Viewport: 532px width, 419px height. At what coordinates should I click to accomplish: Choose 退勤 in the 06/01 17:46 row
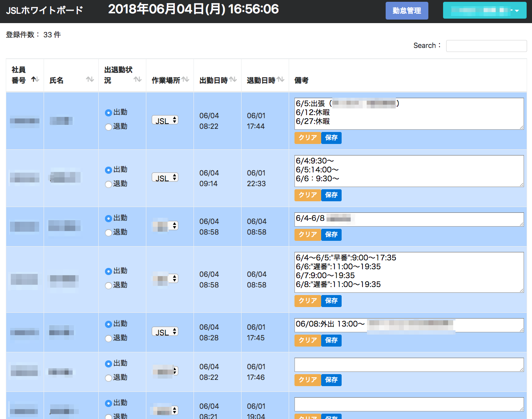108,378
